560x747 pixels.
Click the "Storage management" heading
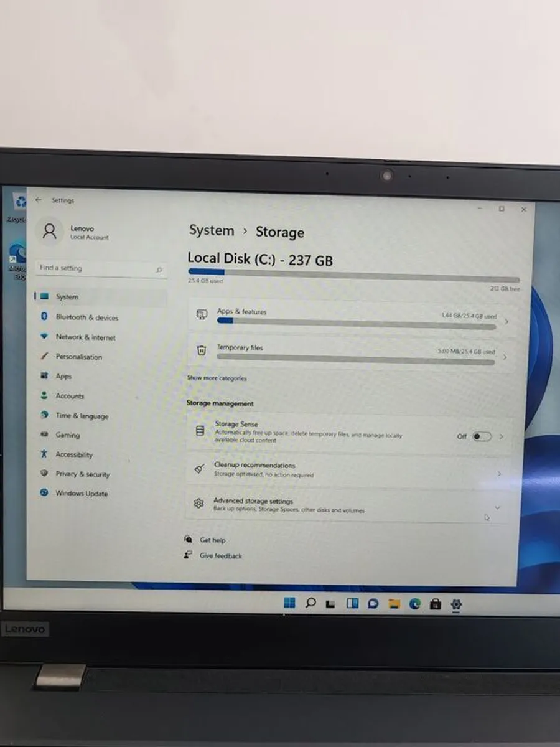[x=220, y=403]
